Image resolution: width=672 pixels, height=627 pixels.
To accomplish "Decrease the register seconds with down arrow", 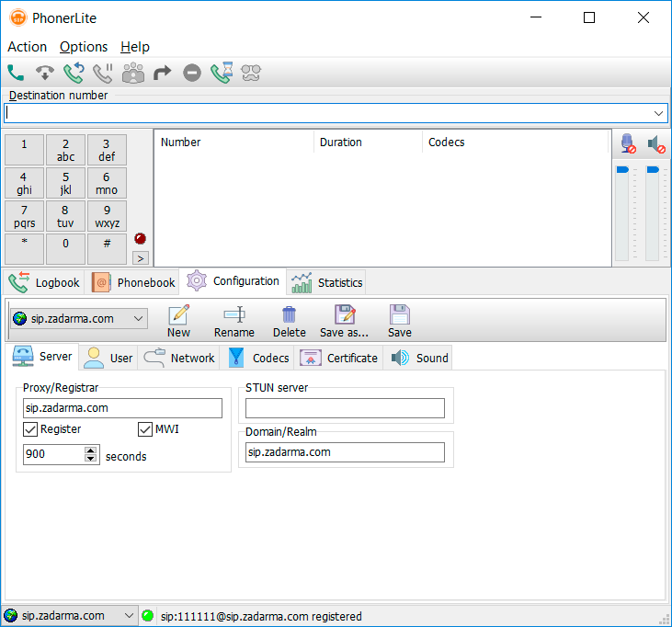I will coord(90,458).
